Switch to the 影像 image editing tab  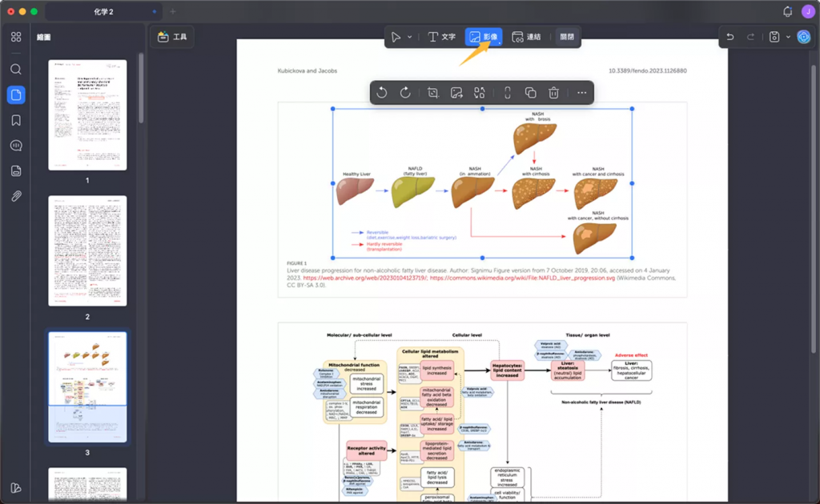[484, 37]
